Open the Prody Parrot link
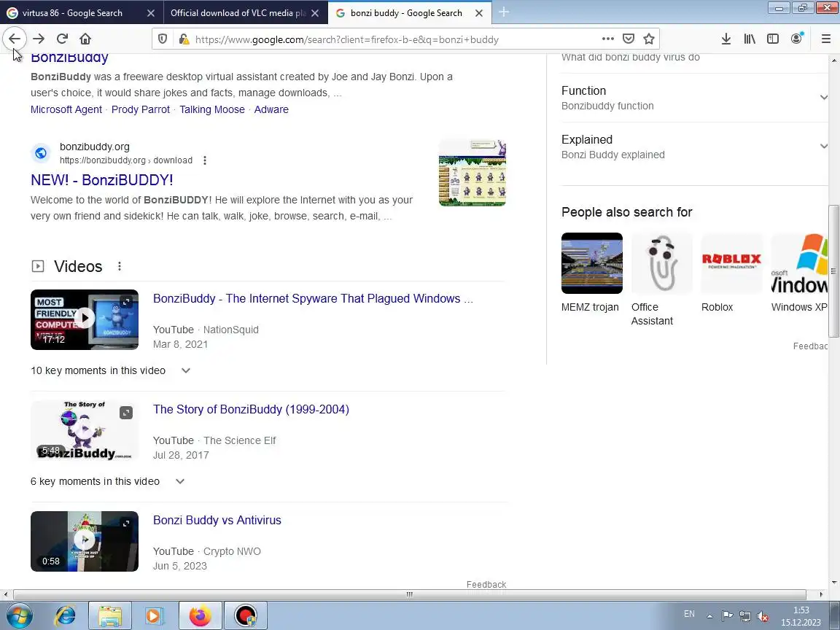The width and height of the screenshot is (840, 630). [x=140, y=109]
